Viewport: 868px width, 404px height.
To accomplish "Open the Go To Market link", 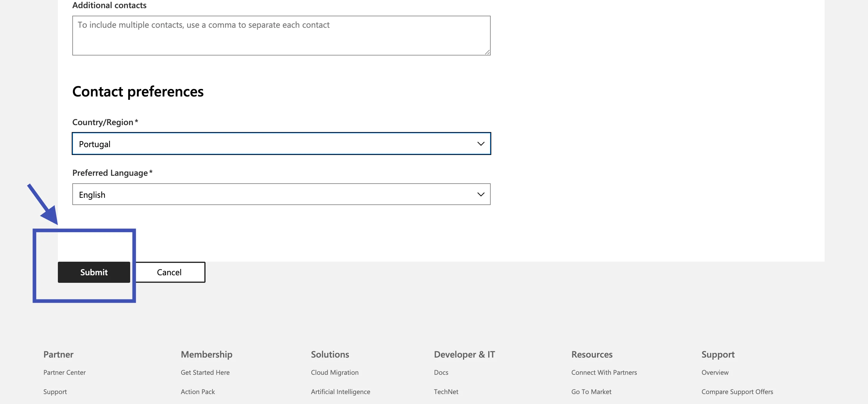I will 591,392.
